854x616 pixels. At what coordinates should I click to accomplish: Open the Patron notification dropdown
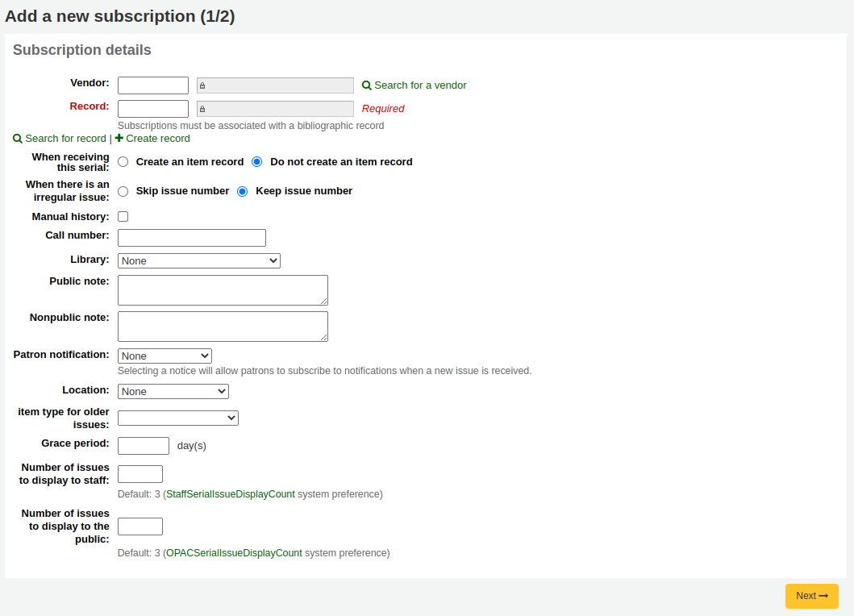coord(165,356)
